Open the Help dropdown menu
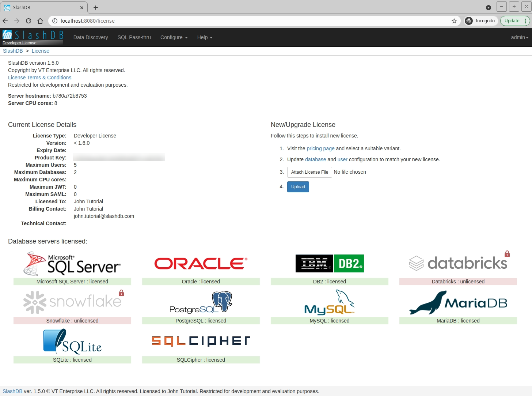 [205, 37]
